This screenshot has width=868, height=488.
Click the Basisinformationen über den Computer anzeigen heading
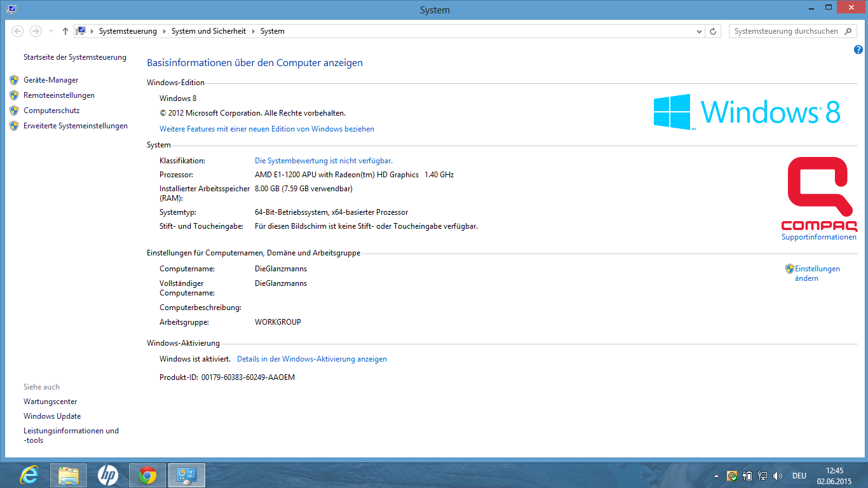pos(255,63)
